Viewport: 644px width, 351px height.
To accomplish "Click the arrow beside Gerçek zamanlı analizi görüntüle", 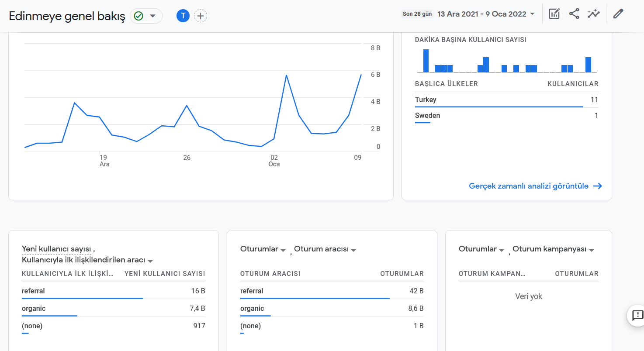I will [x=598, y=186].
